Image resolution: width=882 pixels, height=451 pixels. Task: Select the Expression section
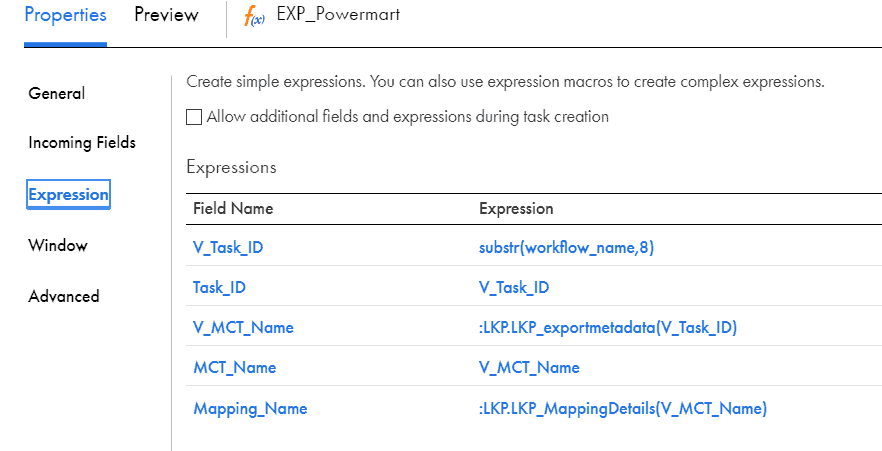coord(68,195)
